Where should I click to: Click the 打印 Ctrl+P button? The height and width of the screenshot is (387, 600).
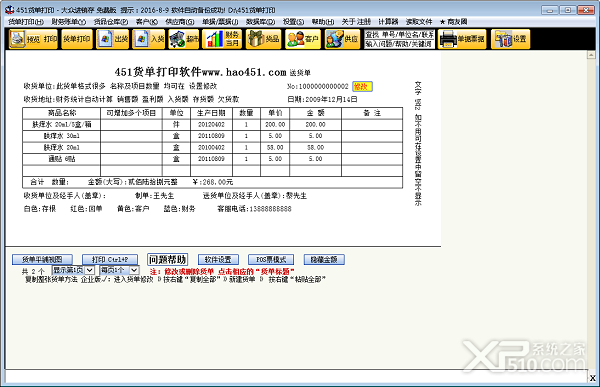click(109, 260)
